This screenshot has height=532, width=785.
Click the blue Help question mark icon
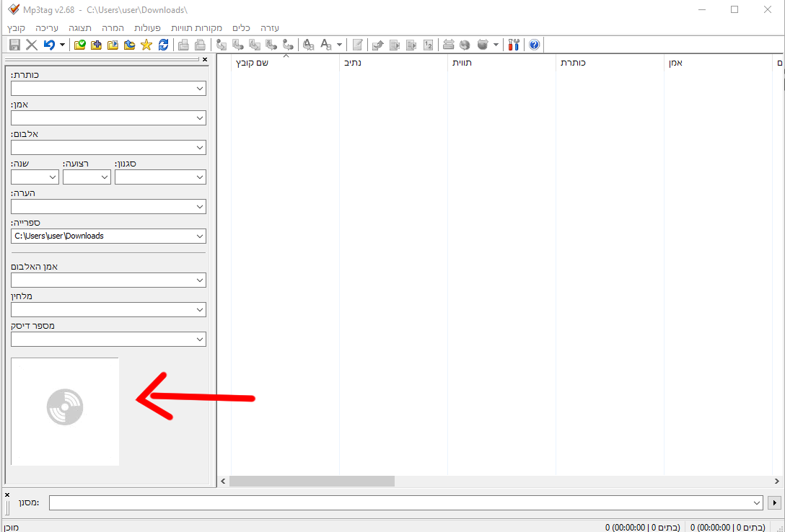coord(534,45)
